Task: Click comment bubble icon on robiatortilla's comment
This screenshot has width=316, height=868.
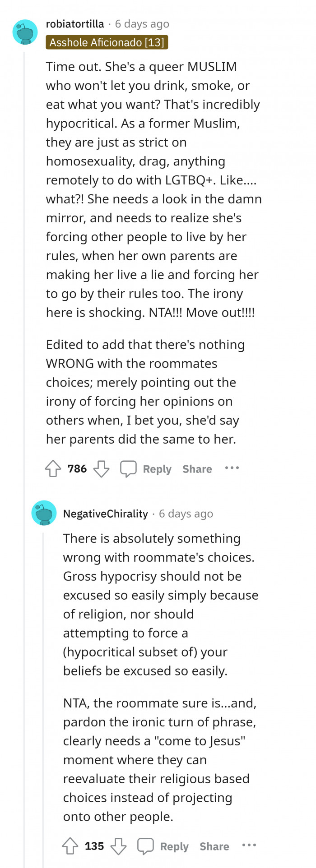Action: click(128, 469)
